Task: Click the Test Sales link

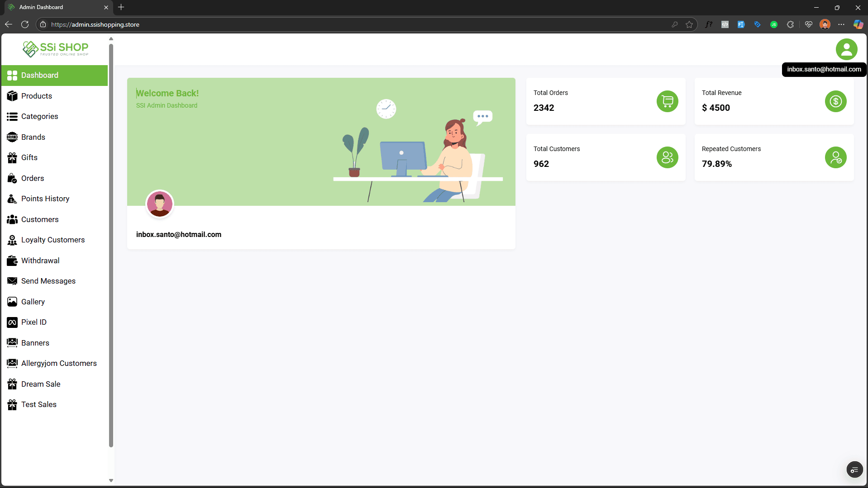Action: (38, 404)
